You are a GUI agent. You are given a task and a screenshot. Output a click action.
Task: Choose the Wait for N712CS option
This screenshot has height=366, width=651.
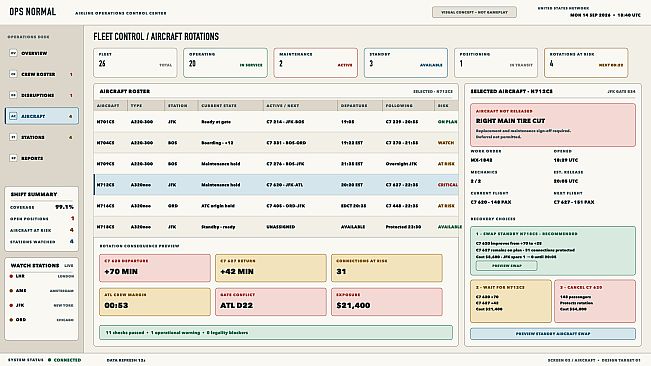coord(511,301)
